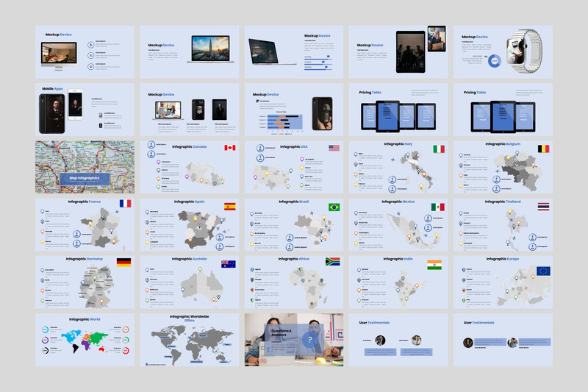Viewport: 588px width, 392px height.
Task: Click the Mexico map graphic
Action: tap(412, 232)
